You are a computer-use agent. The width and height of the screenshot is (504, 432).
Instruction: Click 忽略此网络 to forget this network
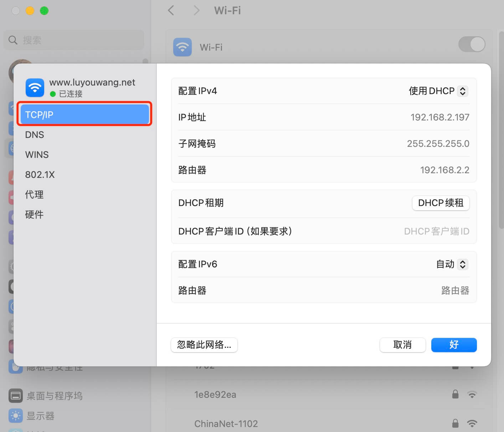[204, 345]
